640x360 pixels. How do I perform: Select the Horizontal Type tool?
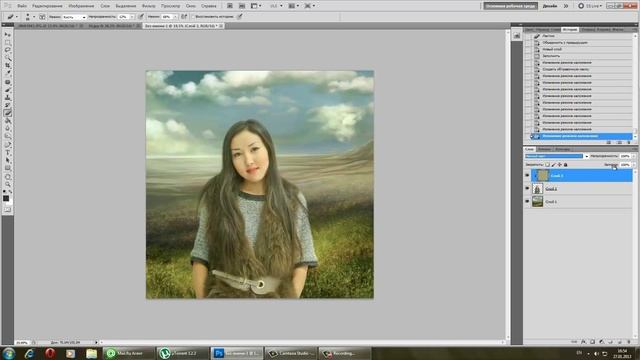[7, 153]
